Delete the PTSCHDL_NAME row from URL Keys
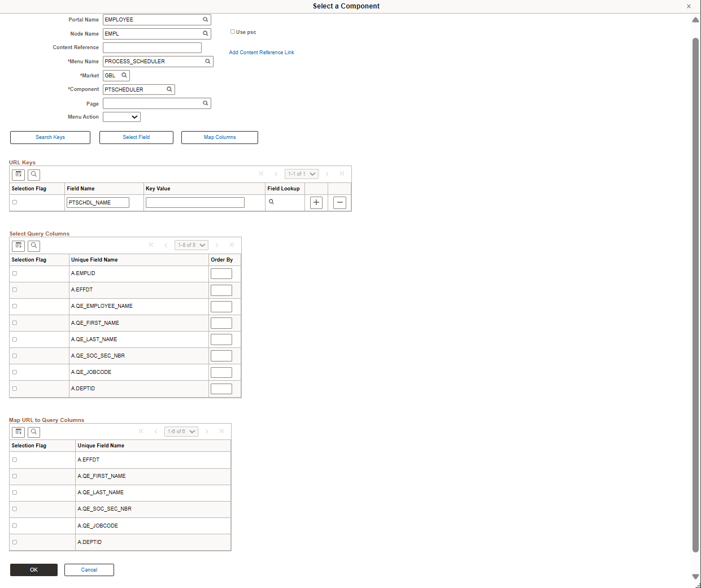701x588 pixels. pyautogui.click(x=339, y=202)
